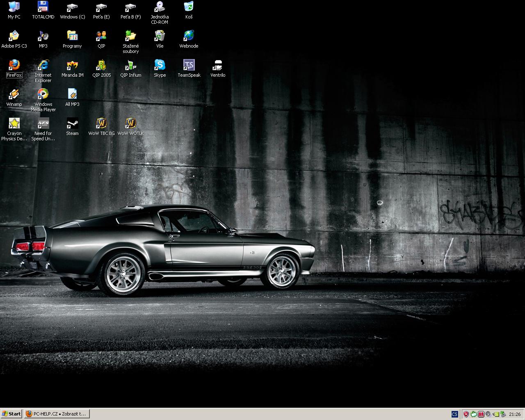Click the TOTALCMD desktop shortcut
This screenshot has height=420, width=525.
(43, 7)
